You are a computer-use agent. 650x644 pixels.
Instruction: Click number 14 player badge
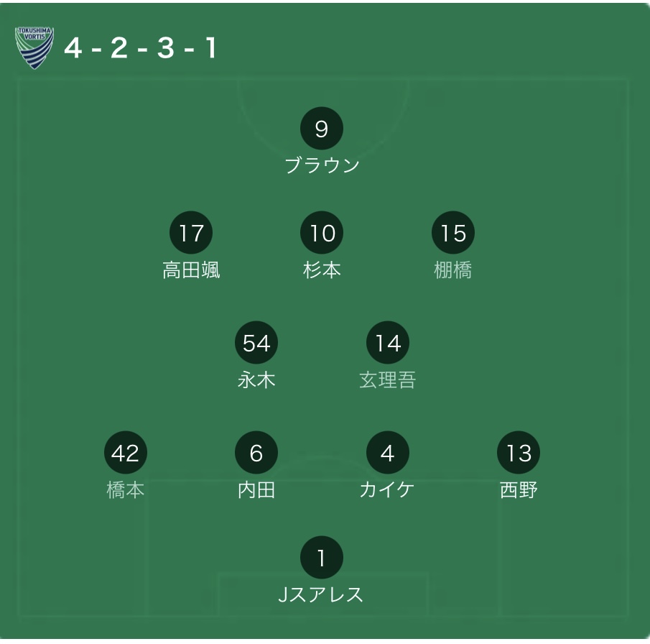[388, 342]
